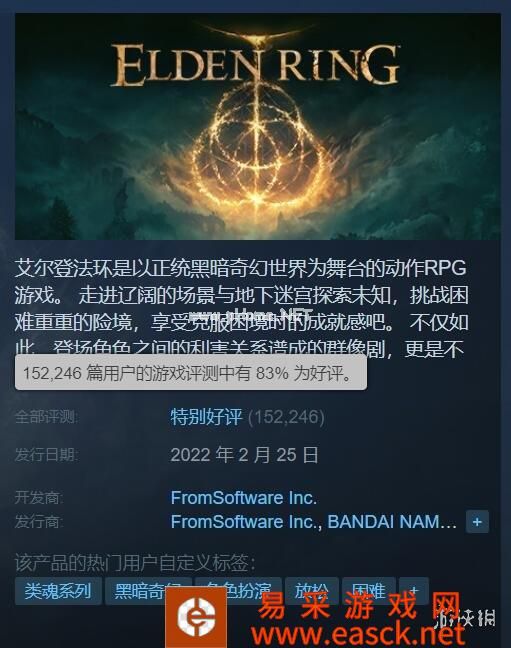511x648 pixels.
Task: Open the 特别好评 review summary link
Action: tap(206, 417)
